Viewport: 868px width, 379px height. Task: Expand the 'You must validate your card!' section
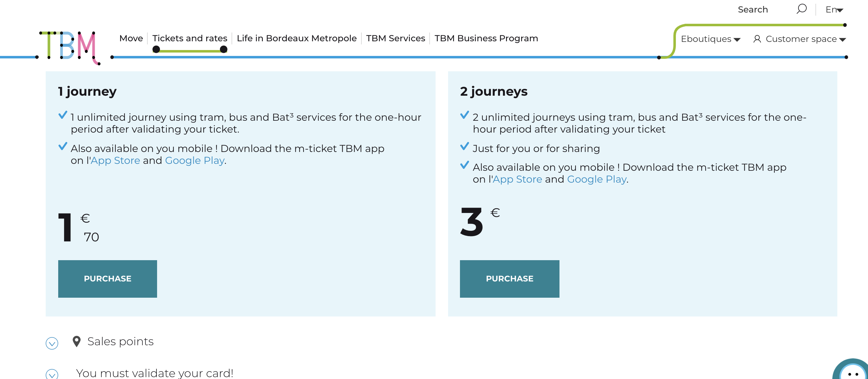52,374
